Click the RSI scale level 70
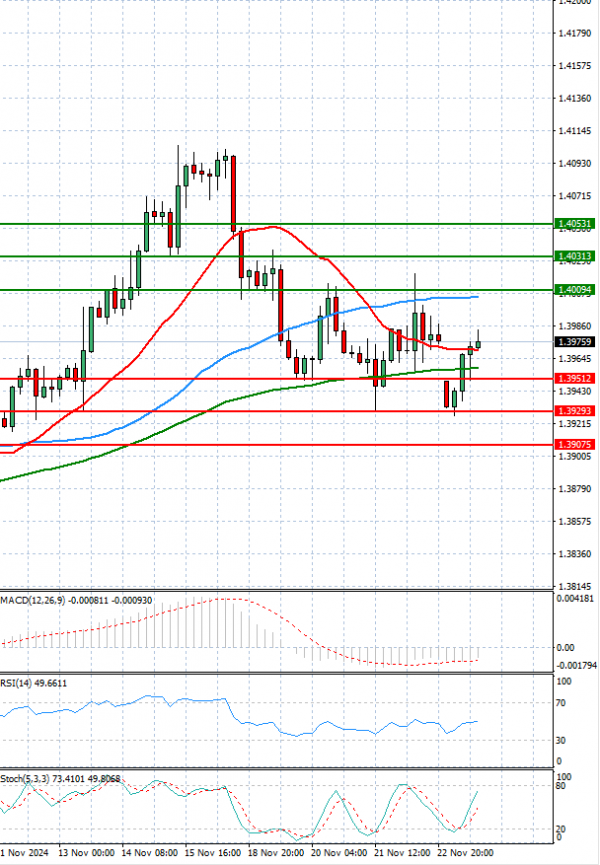 click(560, 703)
